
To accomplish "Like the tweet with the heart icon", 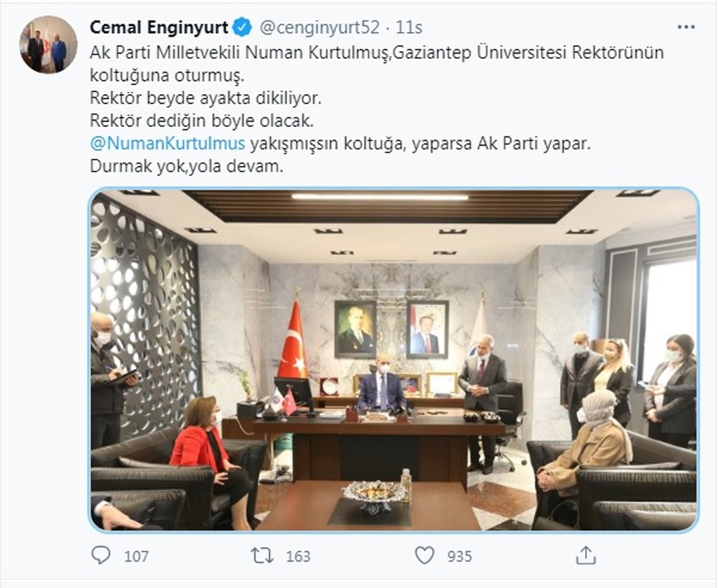I will (x=424, y=555).
